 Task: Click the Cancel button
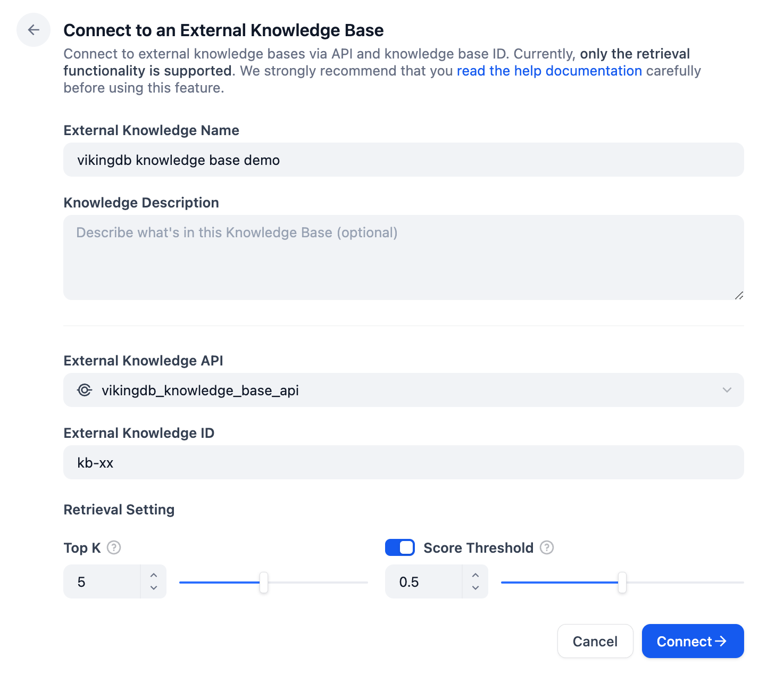(595, 641)
